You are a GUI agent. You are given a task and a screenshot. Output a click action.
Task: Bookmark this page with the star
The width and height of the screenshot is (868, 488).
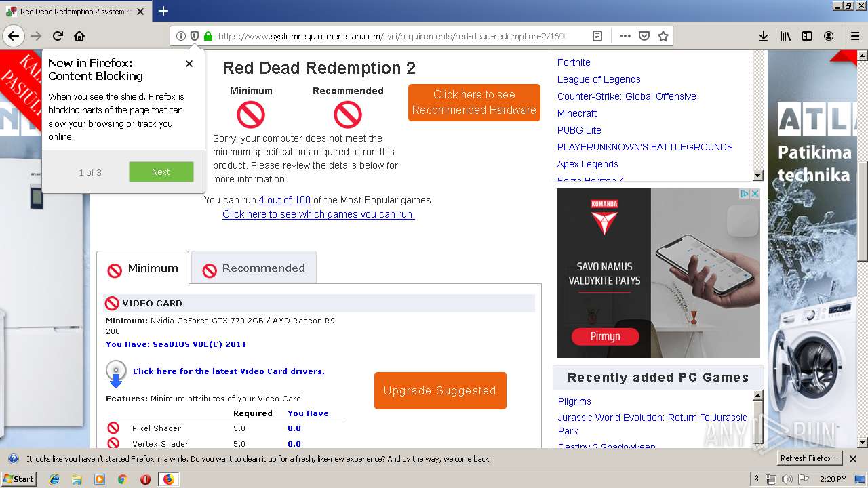(663, 36)
